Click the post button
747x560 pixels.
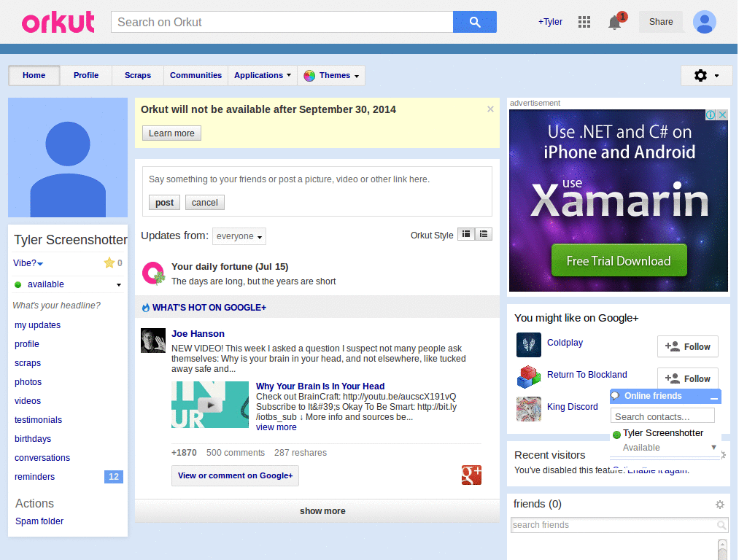(x=164, y=203)
